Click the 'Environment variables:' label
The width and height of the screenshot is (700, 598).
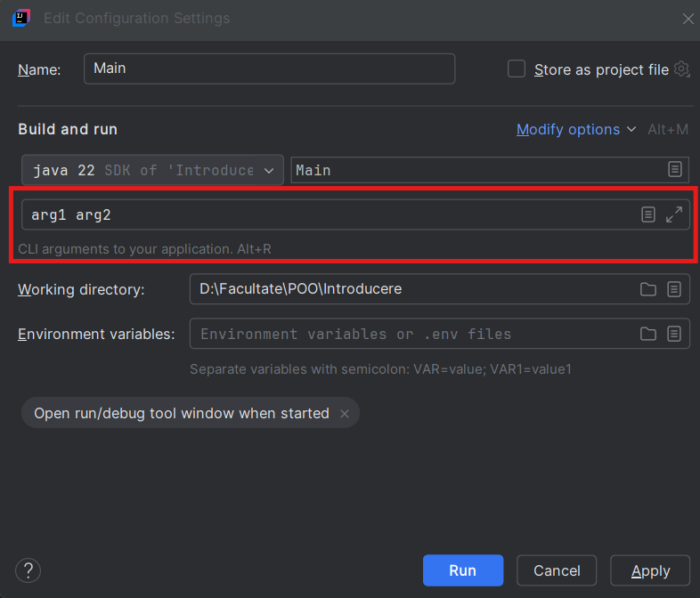pos(96,334)
